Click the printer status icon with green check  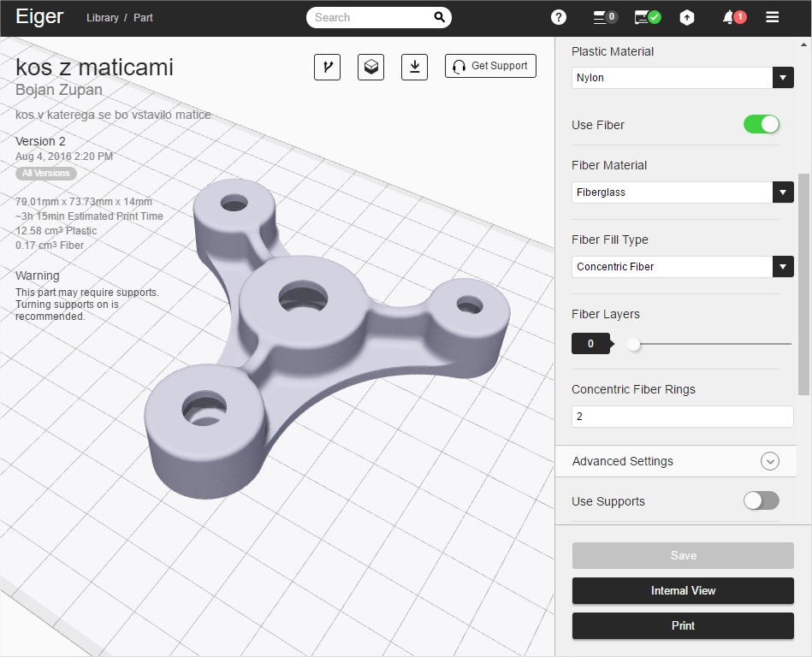pyautogui.click(x=647, y=17)
